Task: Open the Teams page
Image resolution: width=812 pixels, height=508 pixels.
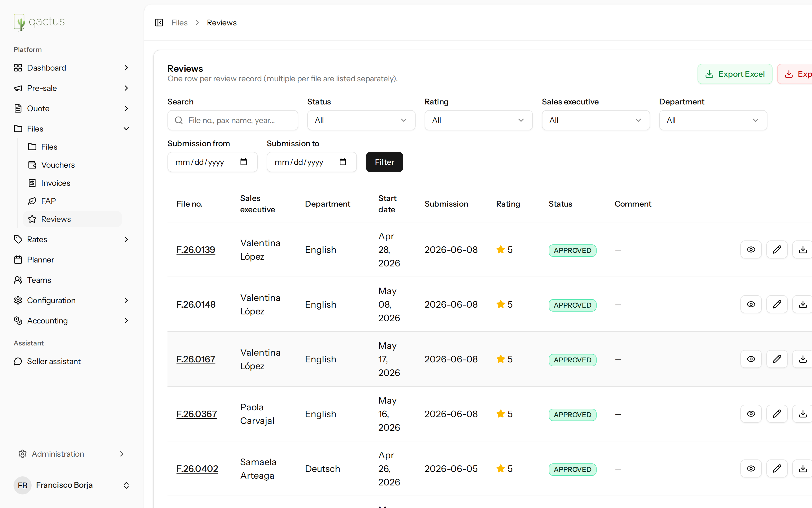Action: (x=72, y=280)
